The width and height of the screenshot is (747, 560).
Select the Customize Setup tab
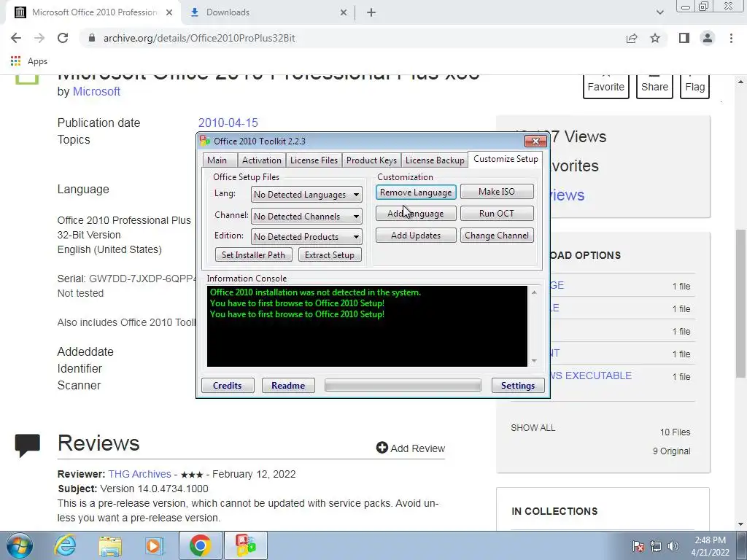(x=506, y=159)
